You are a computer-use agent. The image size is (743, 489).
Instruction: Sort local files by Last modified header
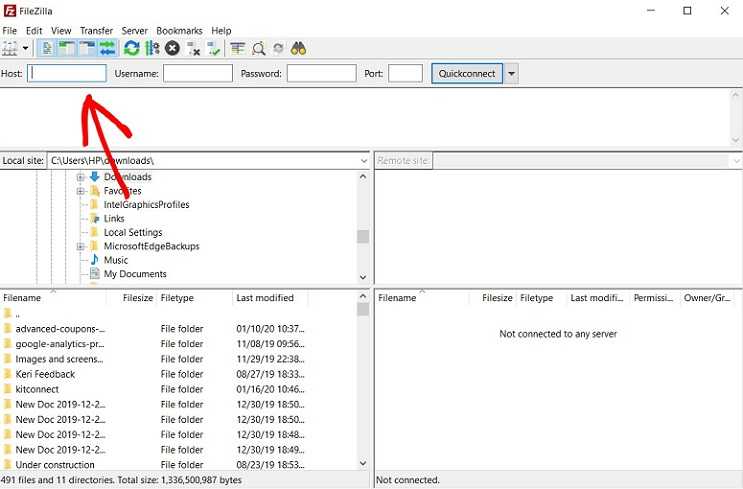[265, 298]
